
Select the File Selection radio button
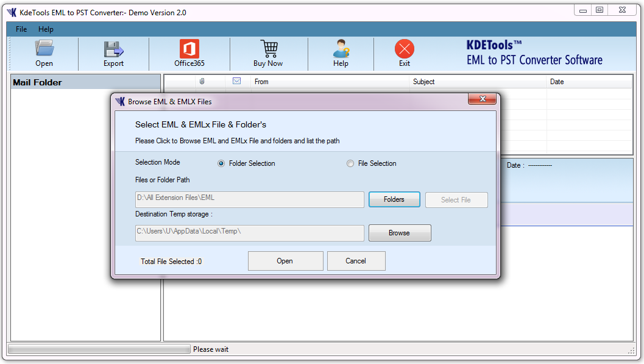point(350,163)
